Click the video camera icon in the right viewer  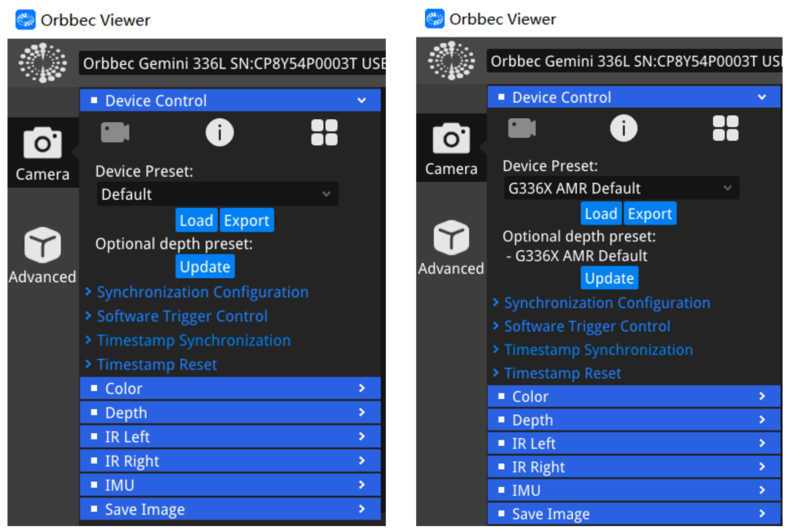[522, 128]
